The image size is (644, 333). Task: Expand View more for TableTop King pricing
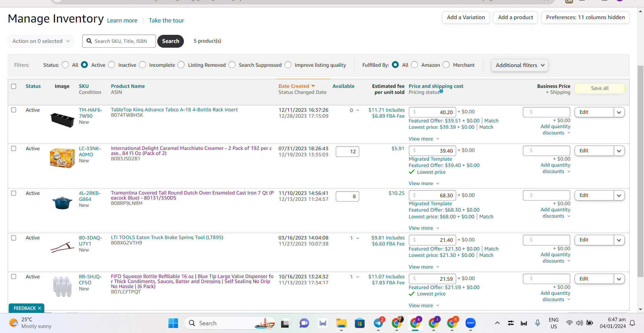tap(424, 139)
